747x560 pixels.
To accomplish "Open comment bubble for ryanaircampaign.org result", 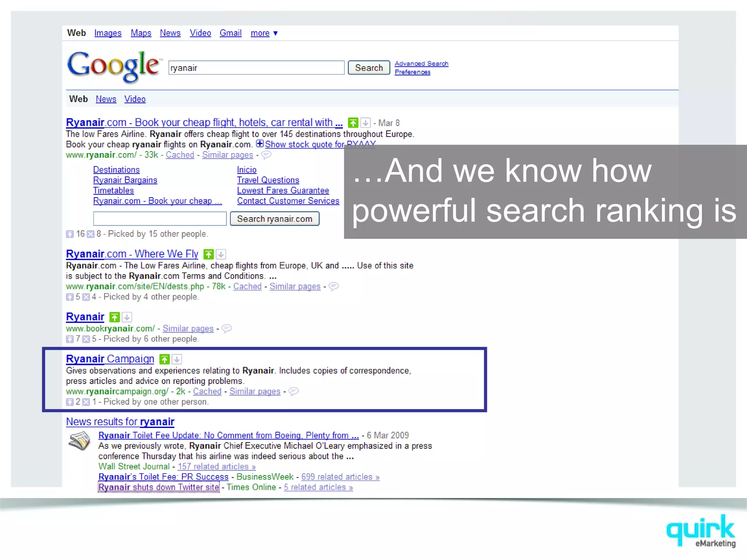I will click(x=294, y=392).
